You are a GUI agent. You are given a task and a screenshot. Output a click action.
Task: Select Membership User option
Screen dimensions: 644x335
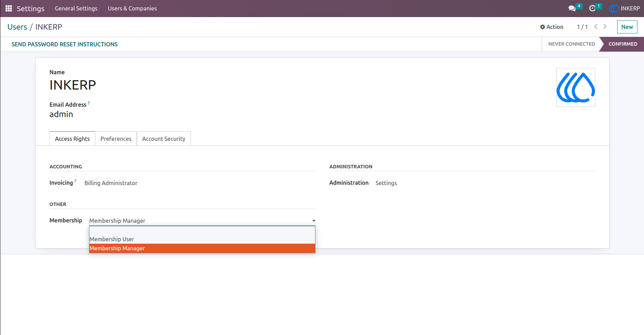[202, 239]
